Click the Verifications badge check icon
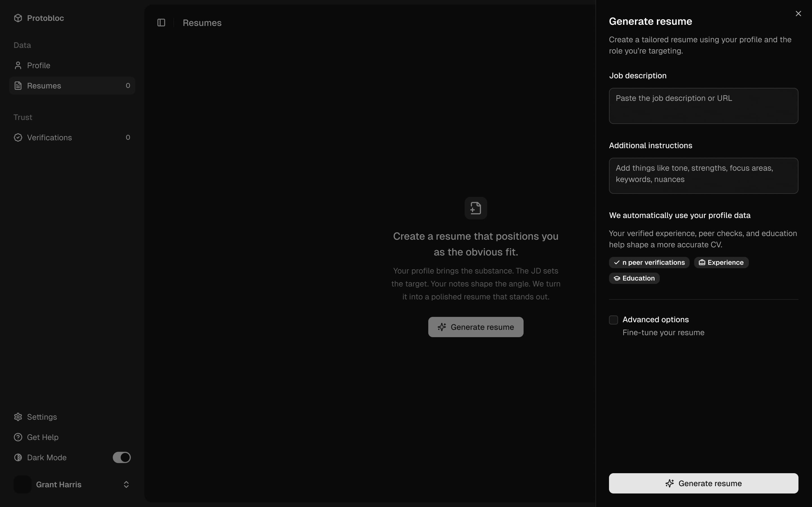This screenshot has height=507, width=812. (x=18, y=137)
